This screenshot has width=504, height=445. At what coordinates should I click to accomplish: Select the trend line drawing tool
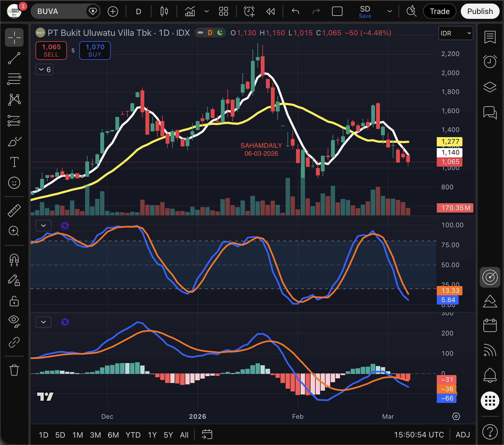[x=14, y=58]
